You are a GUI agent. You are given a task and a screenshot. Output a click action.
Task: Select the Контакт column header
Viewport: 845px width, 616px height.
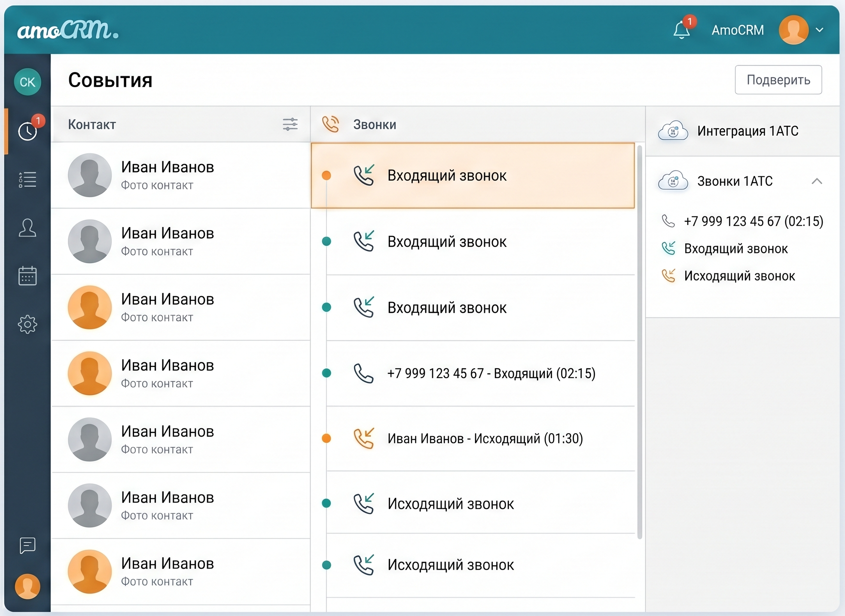92,124
